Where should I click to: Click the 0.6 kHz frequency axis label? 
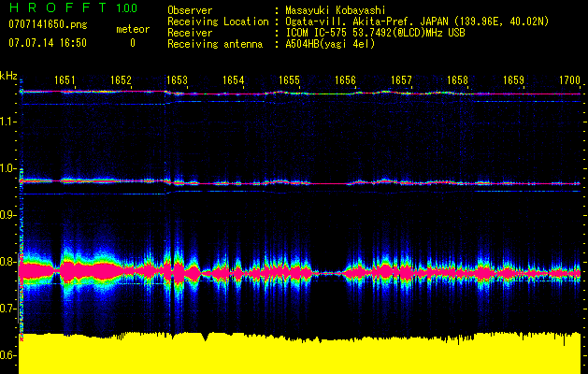click(7, 355)
